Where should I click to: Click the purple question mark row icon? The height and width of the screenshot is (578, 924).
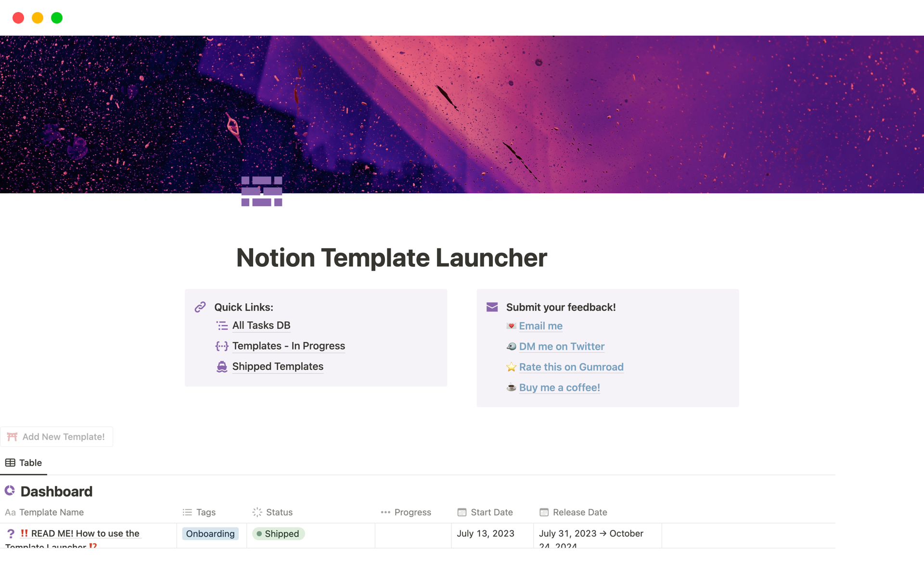click(x=11, y=534)
